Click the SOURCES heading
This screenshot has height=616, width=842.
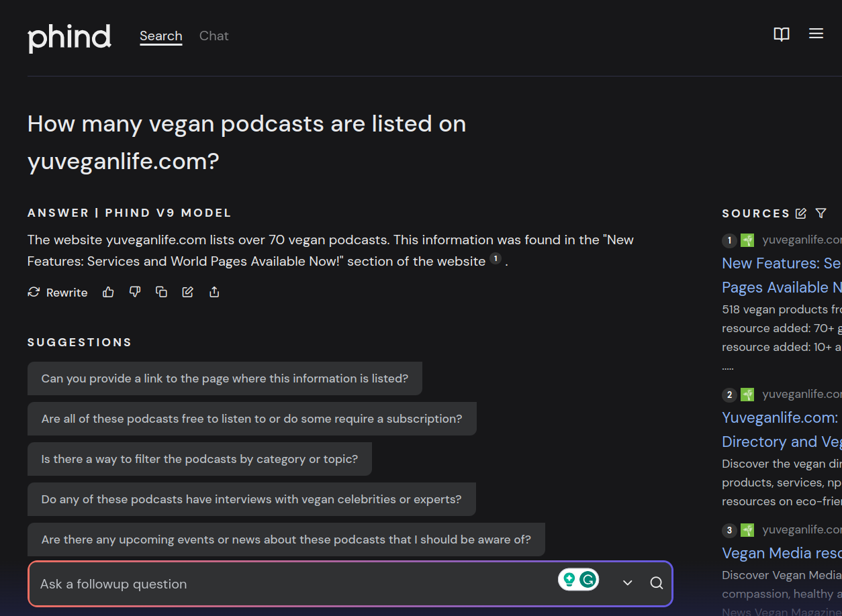pyautogui.click(x=756, y=213)
